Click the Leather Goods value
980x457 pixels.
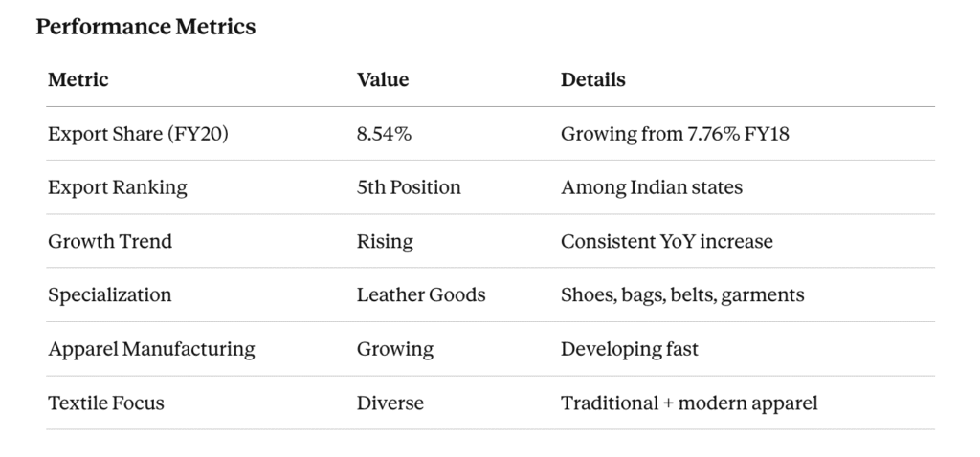421,294
